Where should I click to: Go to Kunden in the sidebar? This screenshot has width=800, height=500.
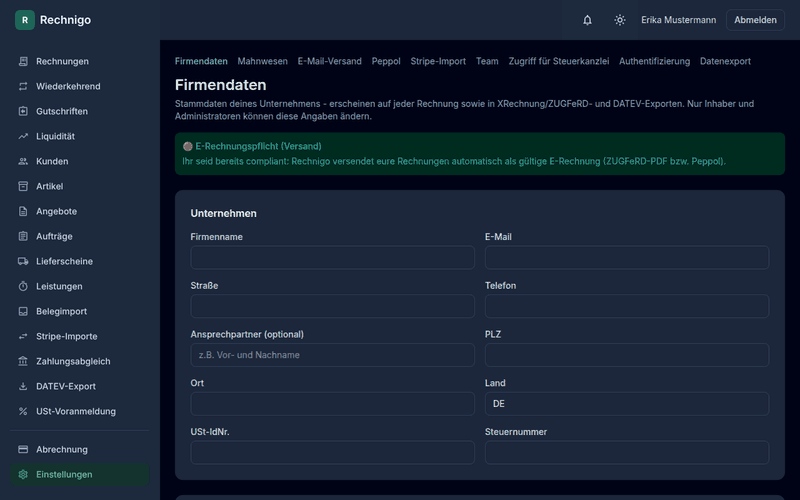pos(80,161)
